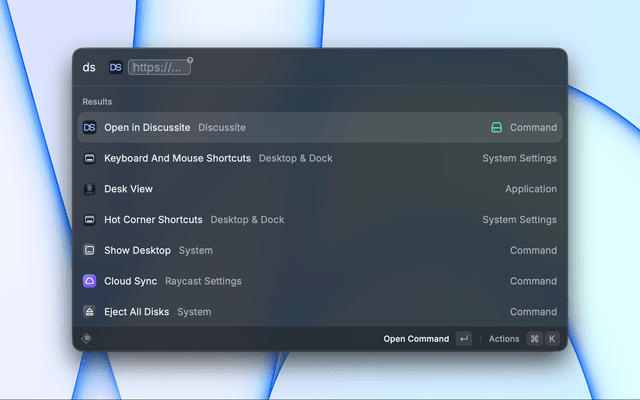Open the Desk View application result
The width and height of the screenshot is (640, 400).
coord(320,189)
